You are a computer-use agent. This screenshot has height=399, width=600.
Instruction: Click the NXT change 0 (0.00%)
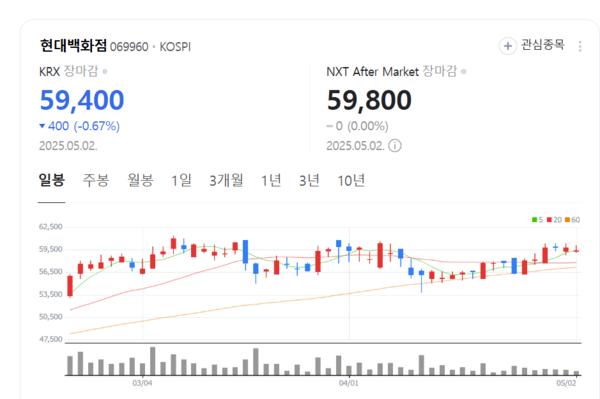tap(357, 126)
